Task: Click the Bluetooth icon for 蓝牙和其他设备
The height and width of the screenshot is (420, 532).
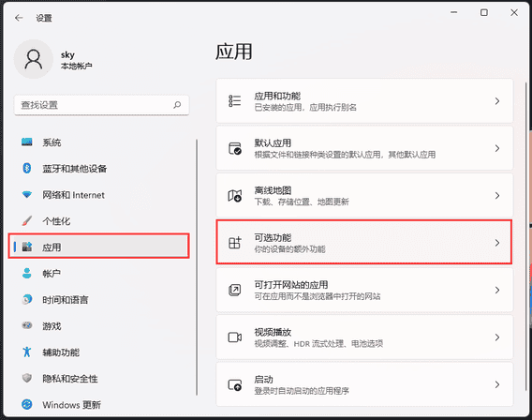Action: (27, 168)
